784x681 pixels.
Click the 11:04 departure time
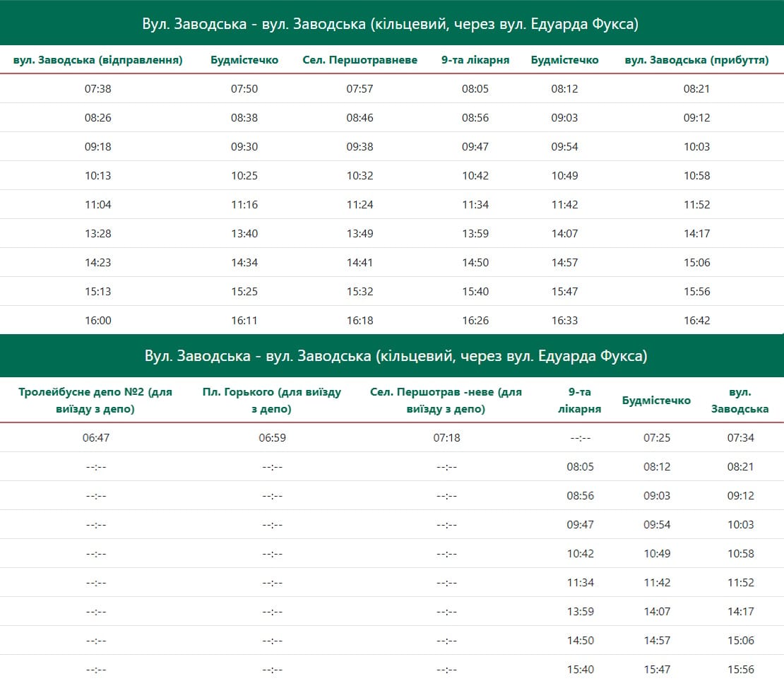97,205
